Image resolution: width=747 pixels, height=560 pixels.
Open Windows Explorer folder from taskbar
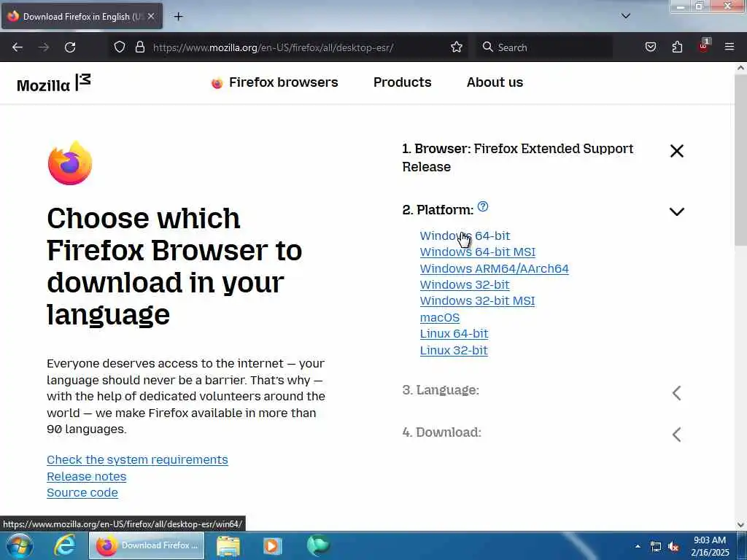click(228, 545)
